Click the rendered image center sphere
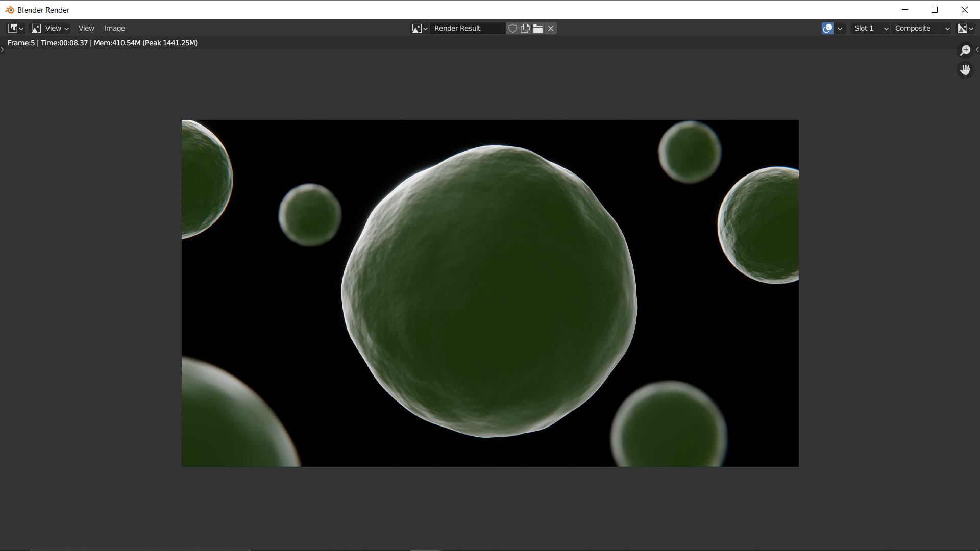 point(489,291)
